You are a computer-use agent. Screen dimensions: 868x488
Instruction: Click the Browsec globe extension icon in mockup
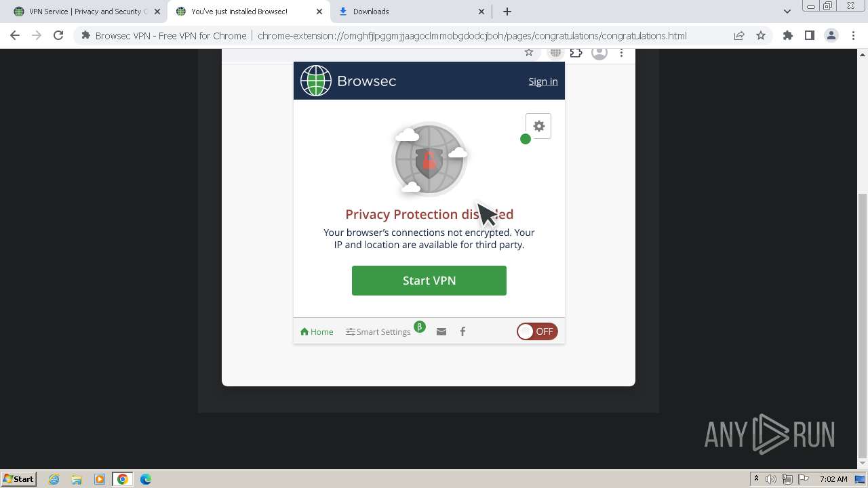(x=555, y=53)
